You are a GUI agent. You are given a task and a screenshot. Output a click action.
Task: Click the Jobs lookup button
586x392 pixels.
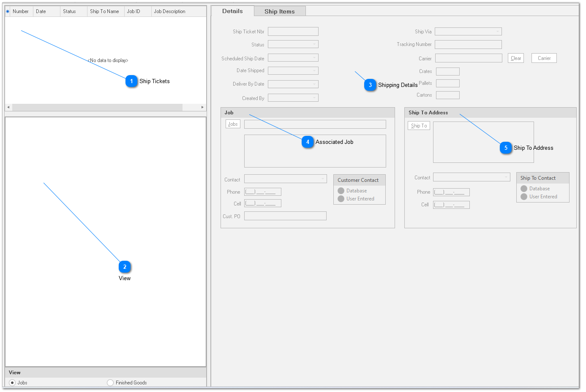click(233, 124)
